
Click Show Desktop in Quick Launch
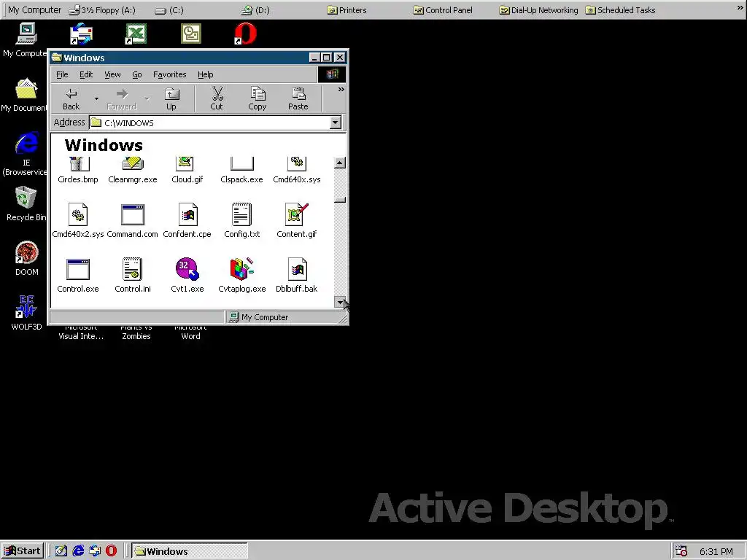[x=61, y=551]
